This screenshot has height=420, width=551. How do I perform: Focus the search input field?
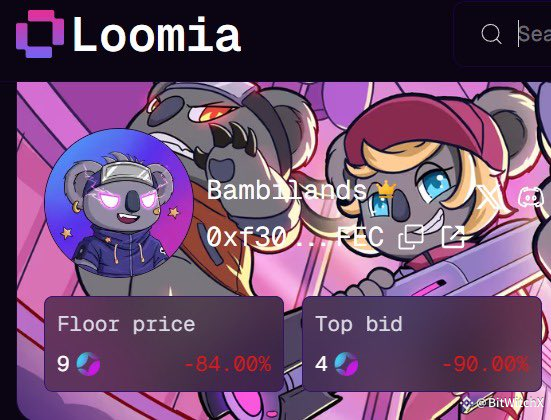click(x=503, y=34)
